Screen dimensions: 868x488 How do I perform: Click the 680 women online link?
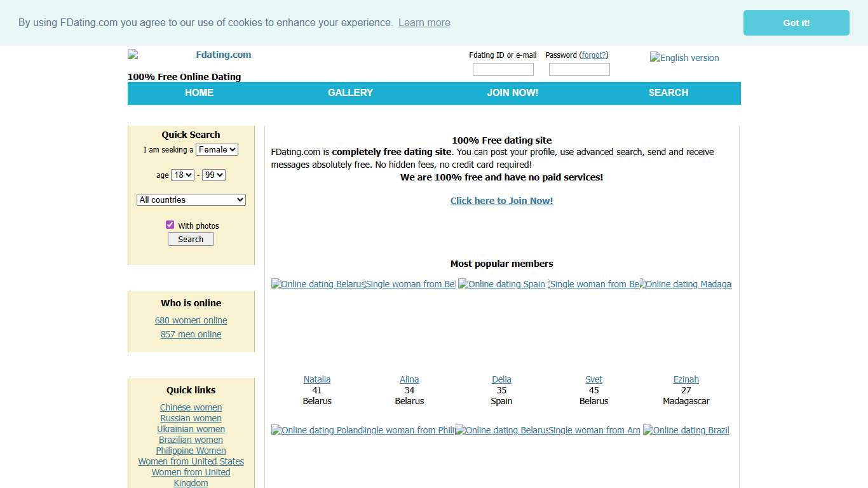coord(191,321)
